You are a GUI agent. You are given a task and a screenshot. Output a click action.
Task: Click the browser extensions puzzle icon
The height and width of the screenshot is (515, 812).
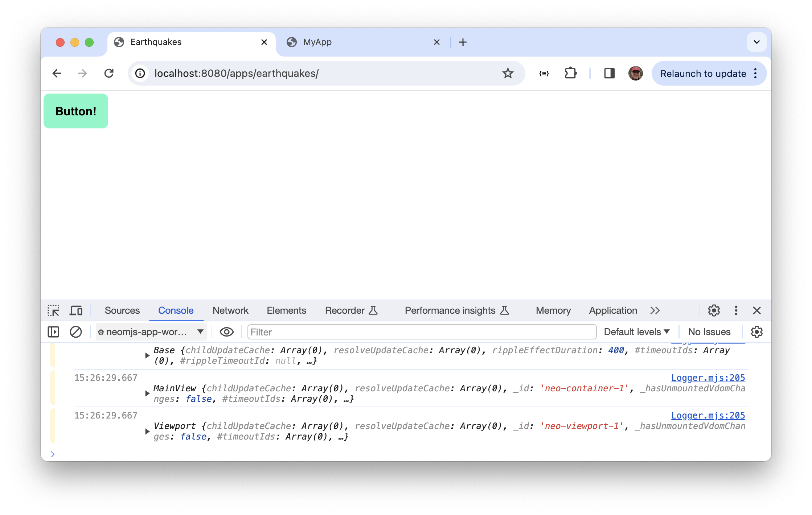570,73
